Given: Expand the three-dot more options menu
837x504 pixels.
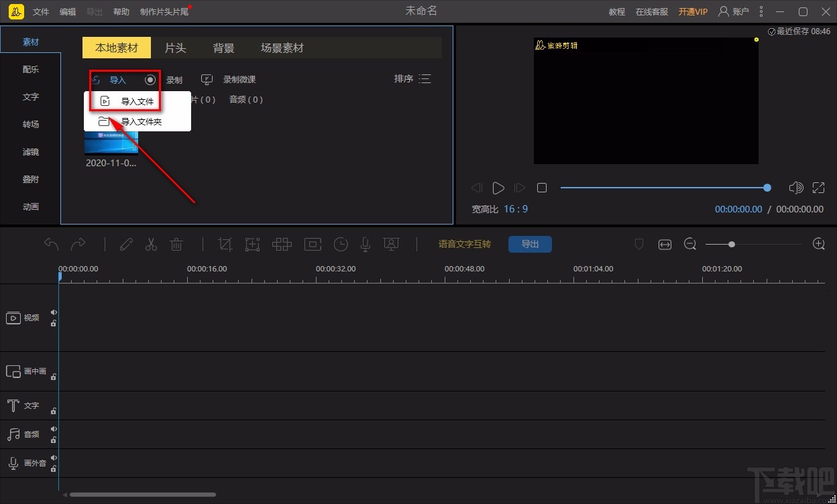Looking at the screenshot, I should [761, 11].
